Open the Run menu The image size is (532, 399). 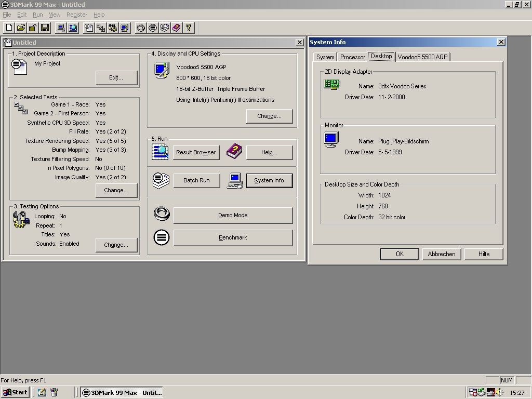[x=37, y=15]
